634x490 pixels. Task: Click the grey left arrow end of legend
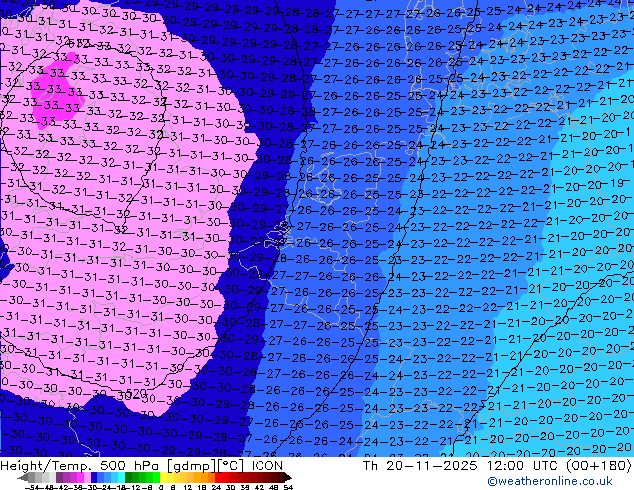click(x=23, y=478)
